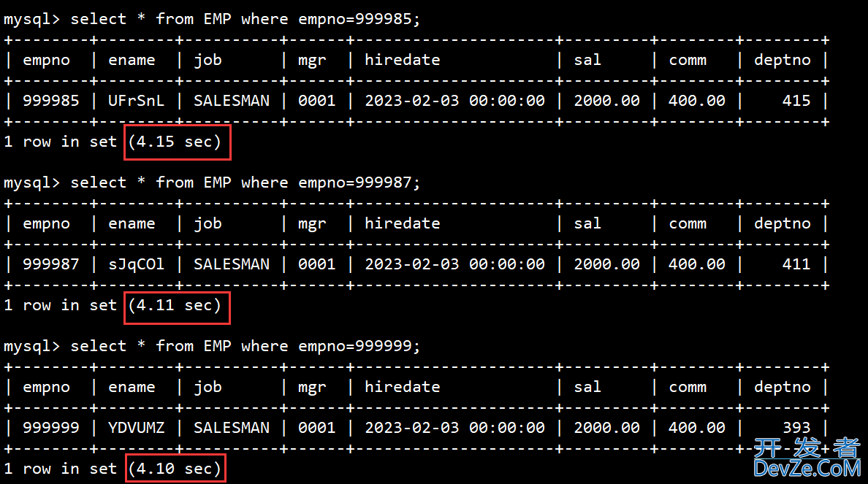
Task: Click the third query with empno=999999
Action: coord(245,346)
